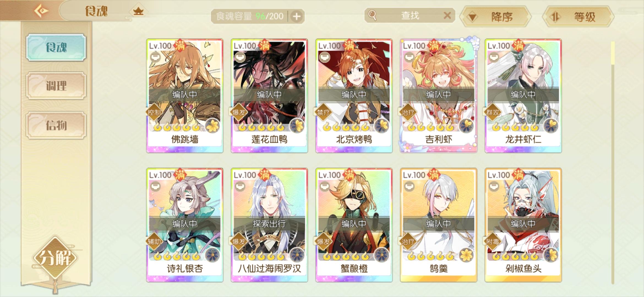Viewport: 644px width, 297px height.
Task: Clear search with the X icon
Action: pos(447,15)
